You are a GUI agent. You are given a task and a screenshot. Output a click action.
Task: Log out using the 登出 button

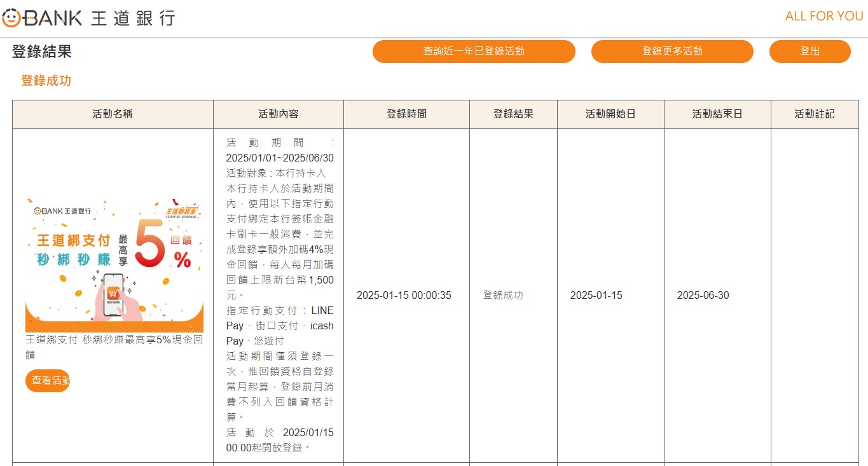coord(809,51)
